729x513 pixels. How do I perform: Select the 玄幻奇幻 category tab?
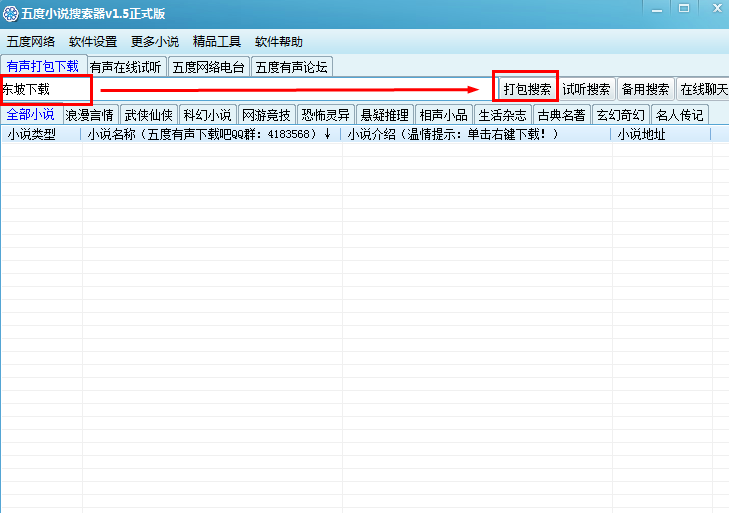(621, 115)
